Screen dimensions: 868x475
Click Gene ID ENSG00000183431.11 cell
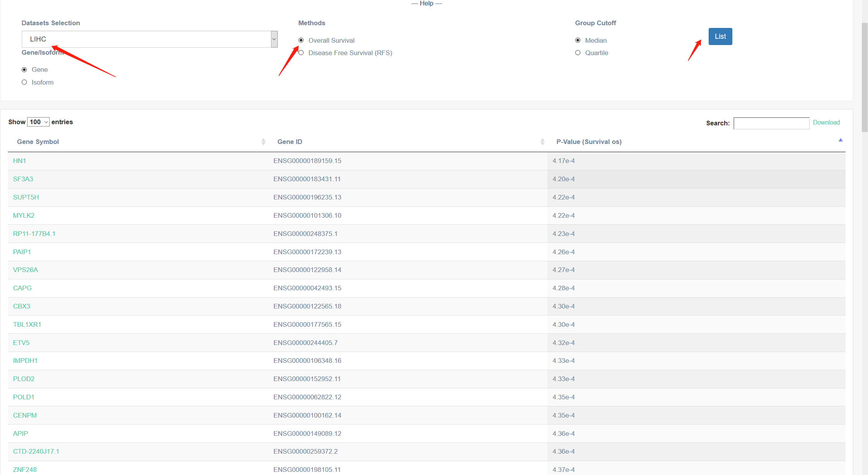tap(408, 179)
